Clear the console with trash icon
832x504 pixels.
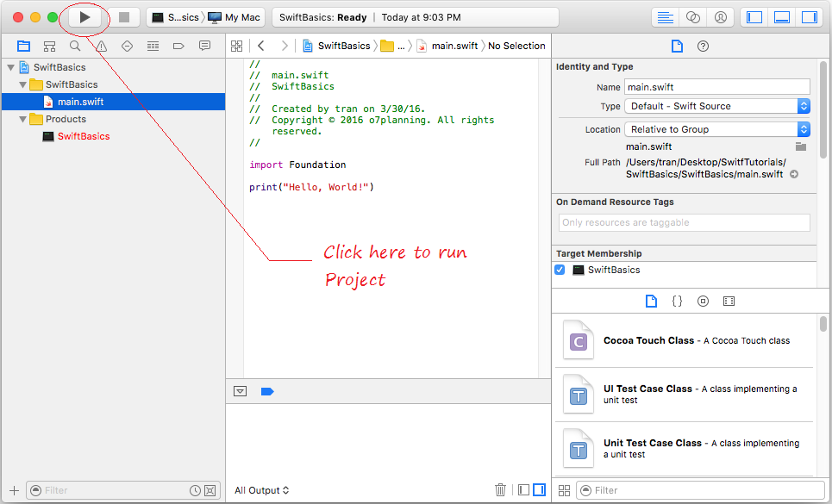(500, 489)
